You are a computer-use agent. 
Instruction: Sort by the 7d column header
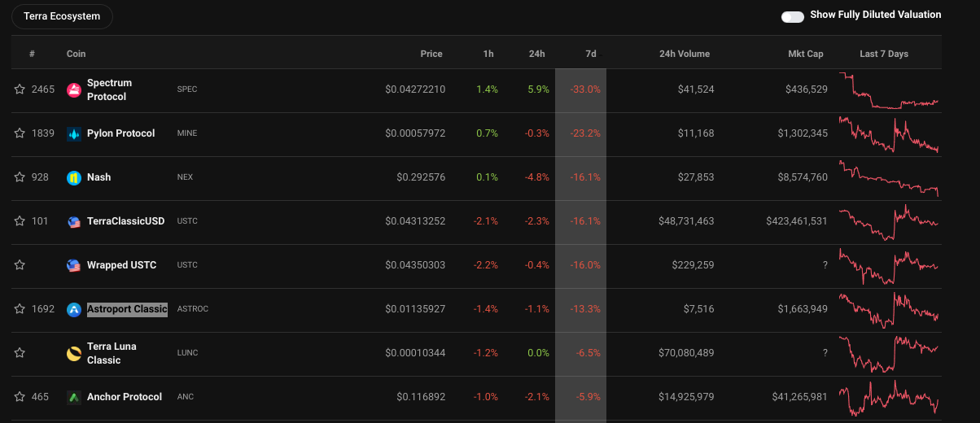tap(591, 54)
